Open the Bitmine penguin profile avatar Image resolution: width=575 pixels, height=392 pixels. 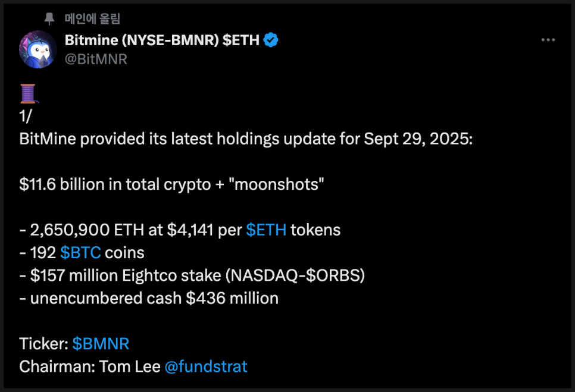(37, 49)
